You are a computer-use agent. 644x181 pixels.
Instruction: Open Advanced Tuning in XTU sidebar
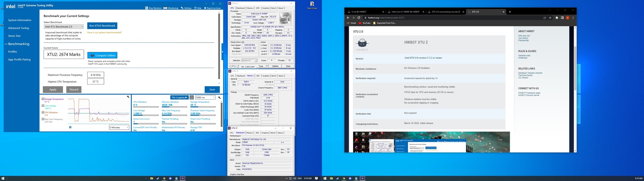pyautogui.click(x=18, y=28)
